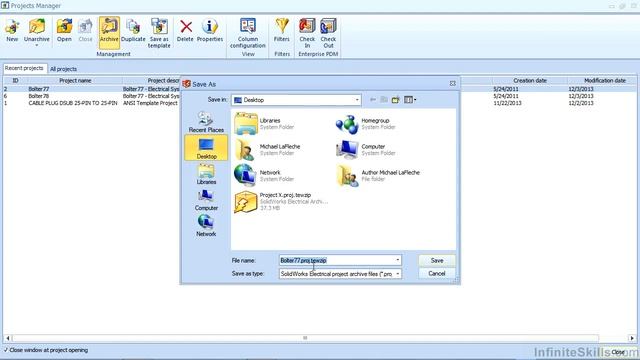Open project Properties icon
This screenshot has width=640, height=360.
210,30
